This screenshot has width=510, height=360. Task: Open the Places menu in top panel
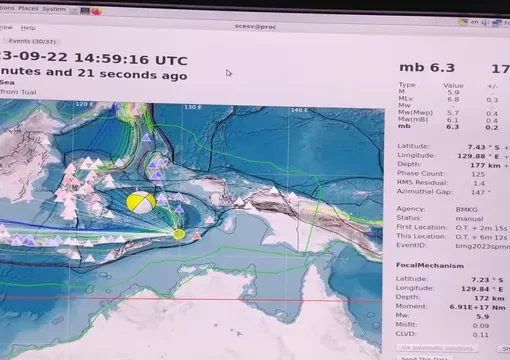(28, 8)
